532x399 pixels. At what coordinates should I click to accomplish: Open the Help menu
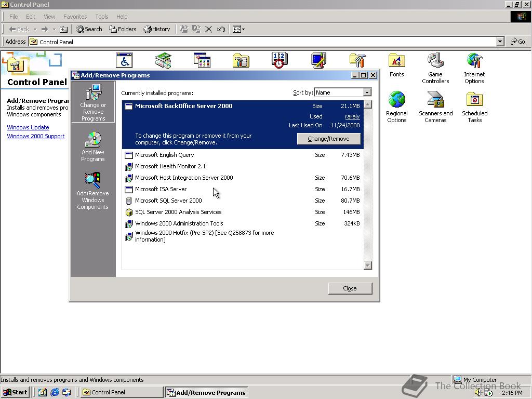pos(122,17)
